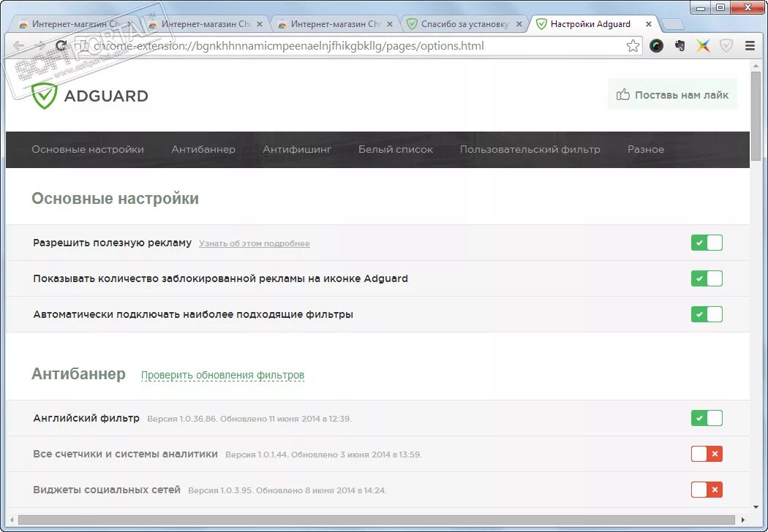Click the horizontal scrollbar thumb
Image resolution: width=768 pixels, height=532 pixels.
(x=376, y=520)
